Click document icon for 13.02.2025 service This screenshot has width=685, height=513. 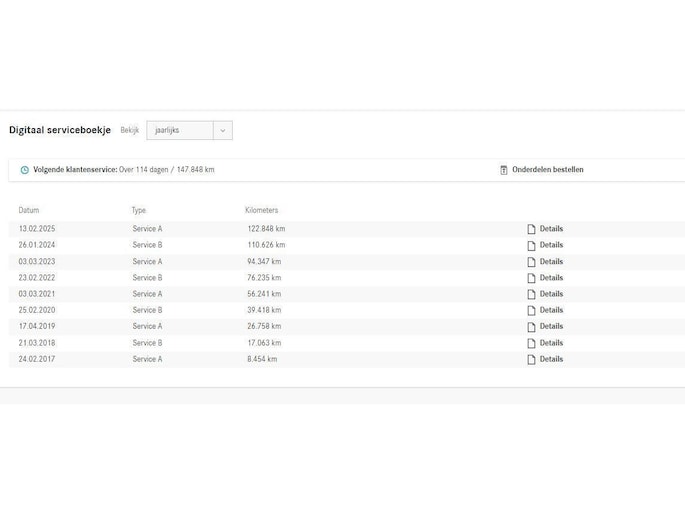click(531, 229)
